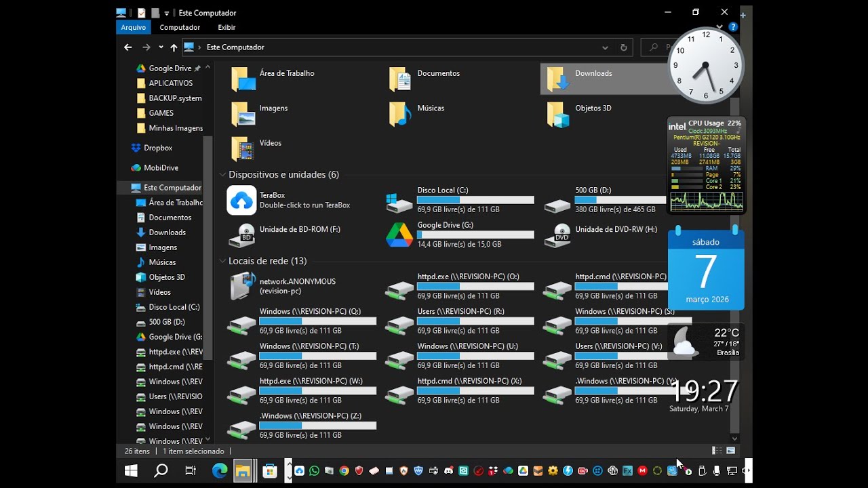This screenshot has height=488, width=868.
Task: Open Disco Local (C:) drive
Action: [460, 200]
